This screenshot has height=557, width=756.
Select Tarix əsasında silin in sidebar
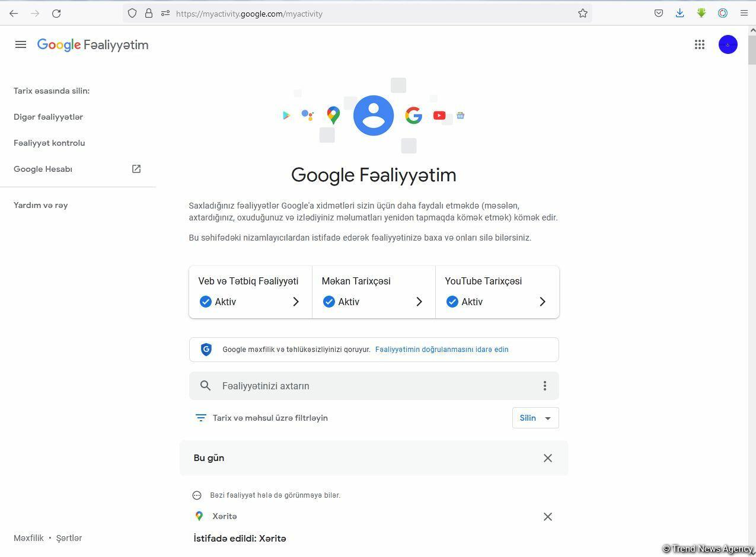tap(52, 91)
